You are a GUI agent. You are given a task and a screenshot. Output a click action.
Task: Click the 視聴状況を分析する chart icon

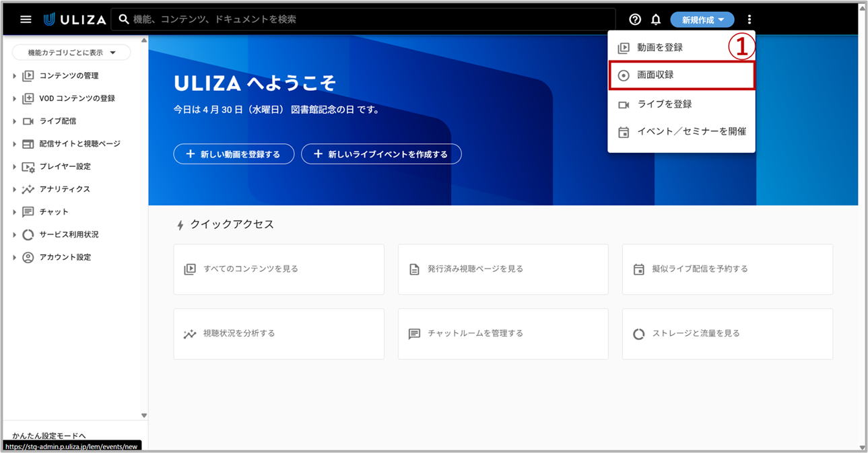pyautogui.click(x=190, y=334)
